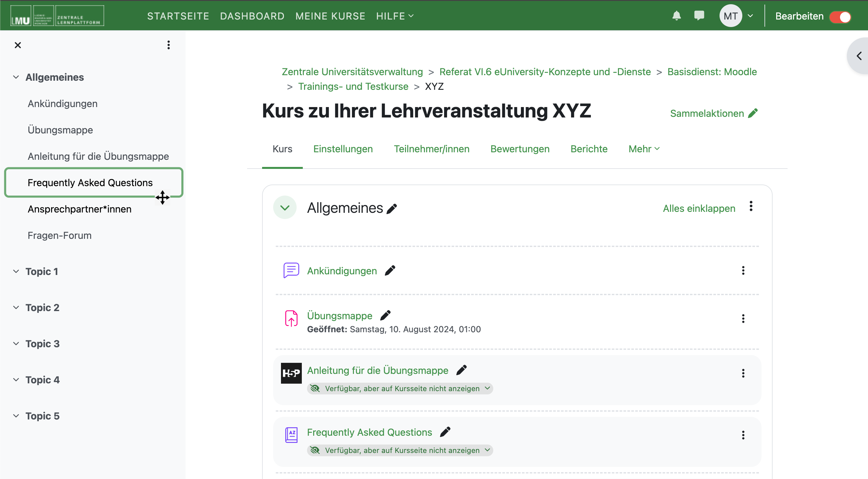Viewport: 868px width, 479px height.
Task: Edit title of Anleitung für die Übungsmappe
Action: (x=461, y=370)
